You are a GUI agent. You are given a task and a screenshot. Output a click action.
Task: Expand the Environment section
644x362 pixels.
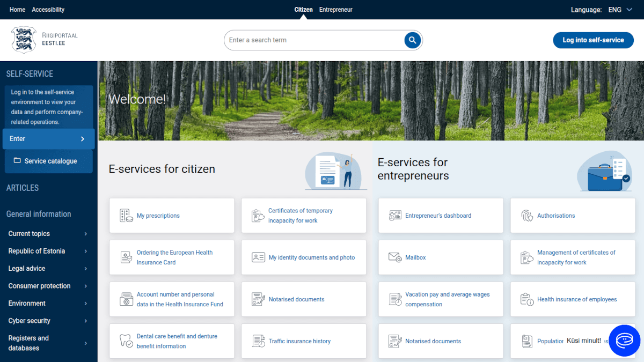(x=49, y=304)
